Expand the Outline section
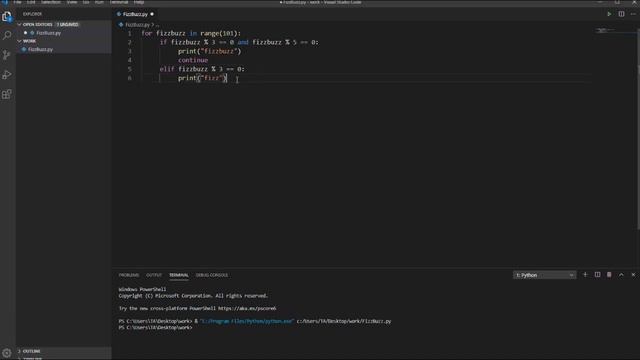Viewport: 640px width, 360px height. pos(19,351)
